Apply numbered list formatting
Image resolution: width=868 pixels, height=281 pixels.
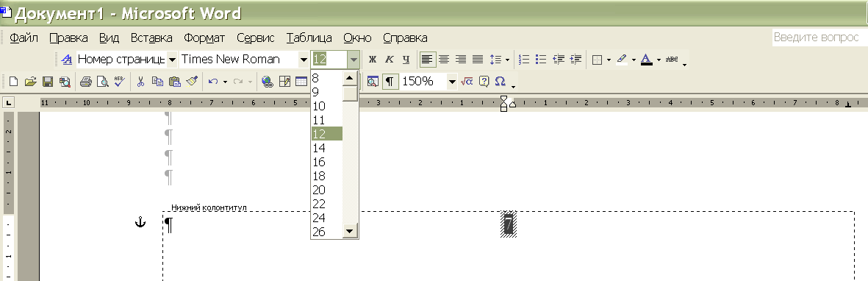point(525,60)
